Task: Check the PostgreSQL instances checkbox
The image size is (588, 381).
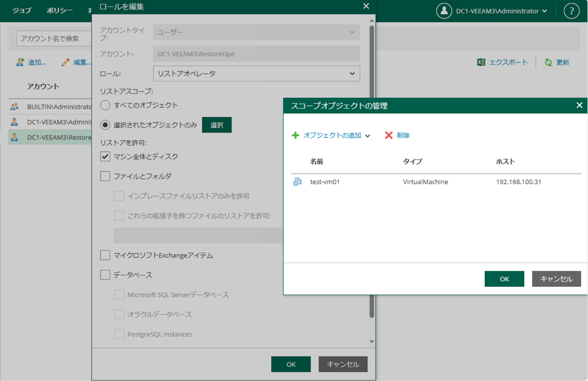Action: 119,334
